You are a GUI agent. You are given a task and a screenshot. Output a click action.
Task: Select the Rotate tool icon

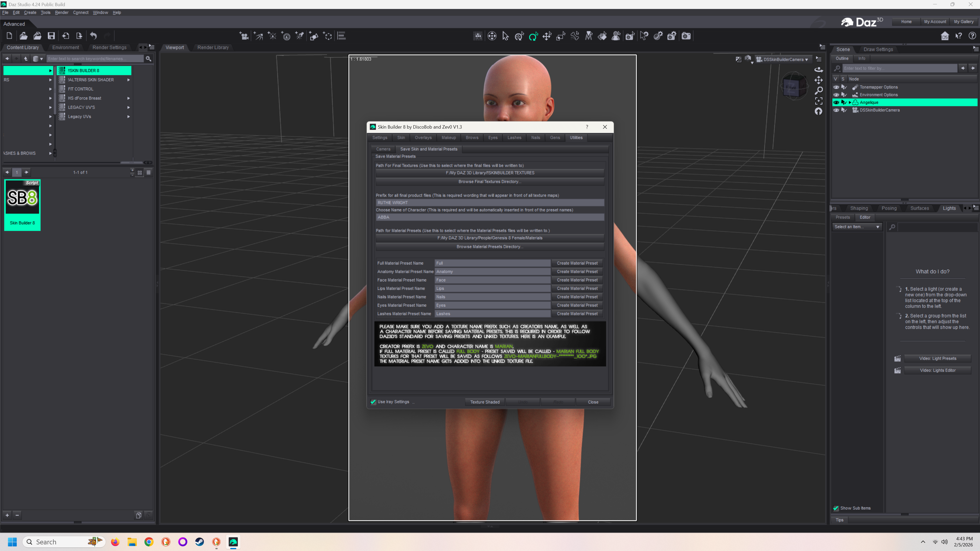click(533, 36)
